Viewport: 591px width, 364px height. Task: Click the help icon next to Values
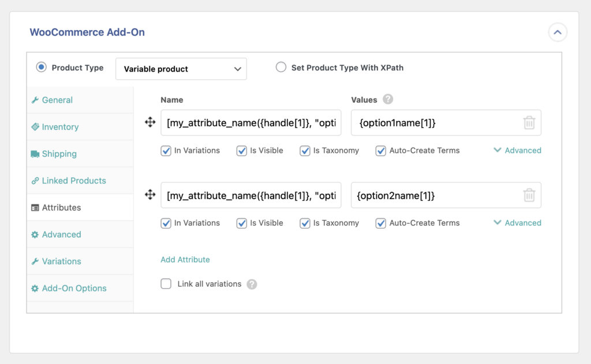[x=387, y=100]
